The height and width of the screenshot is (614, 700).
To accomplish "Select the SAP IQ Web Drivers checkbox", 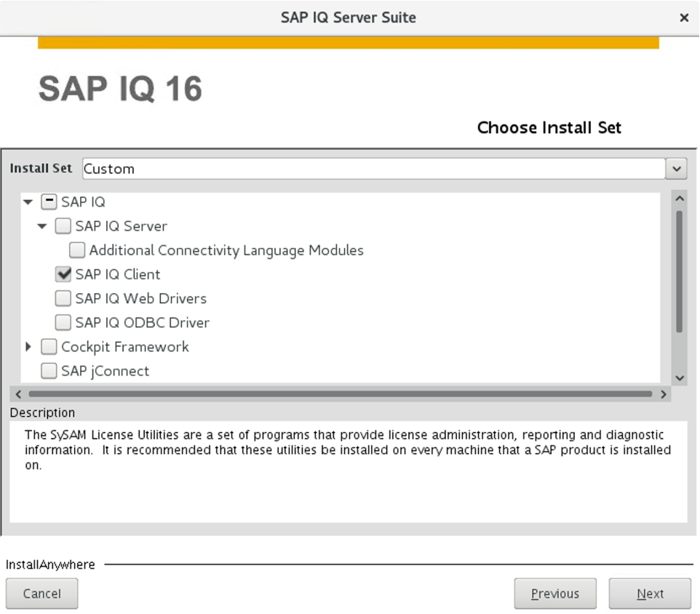I will click(x=63, y=298).
